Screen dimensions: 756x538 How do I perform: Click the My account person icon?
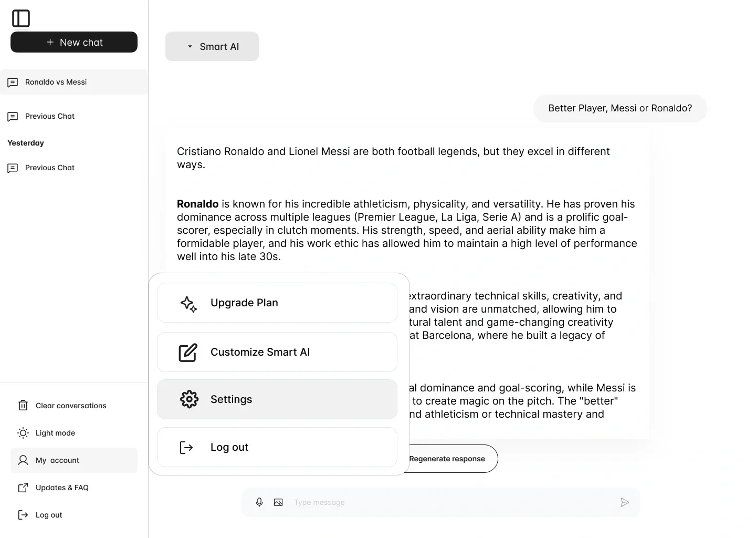point(23,460)
